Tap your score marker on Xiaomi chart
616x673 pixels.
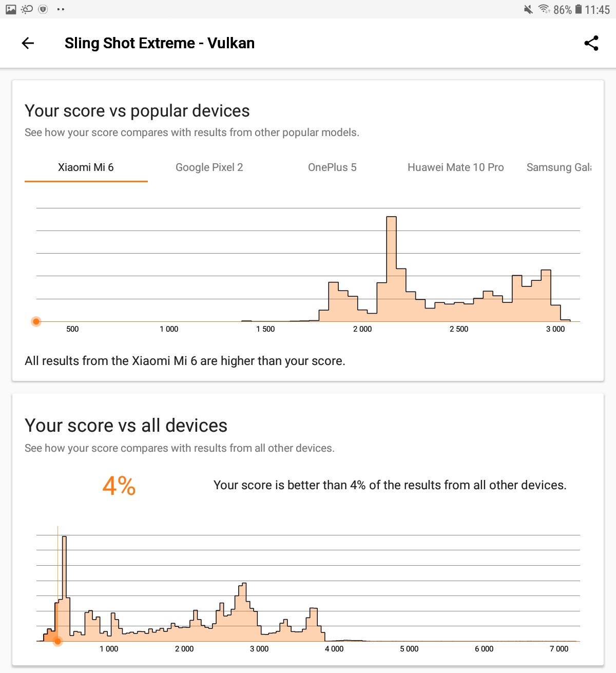tap(36, 321)
